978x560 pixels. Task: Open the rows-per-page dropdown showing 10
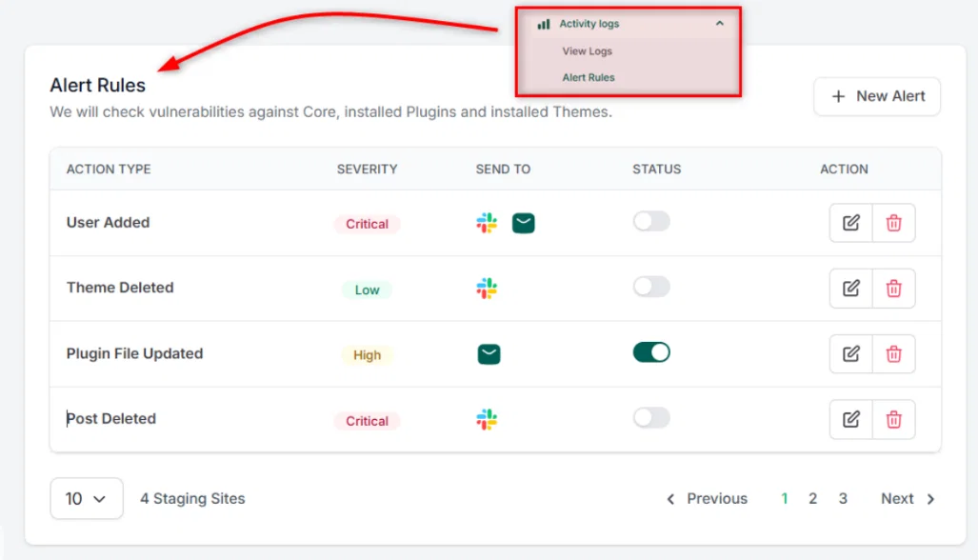[86, 498]
